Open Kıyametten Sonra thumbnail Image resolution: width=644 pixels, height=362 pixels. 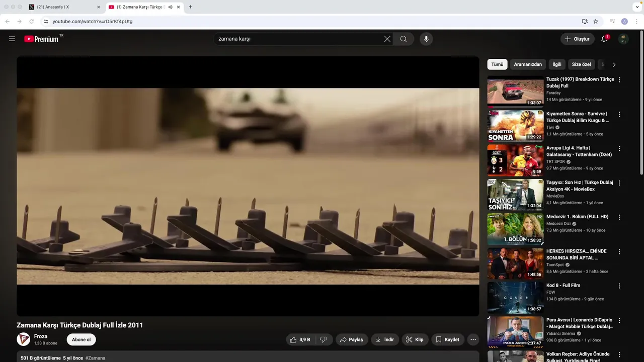click(515, 126)
